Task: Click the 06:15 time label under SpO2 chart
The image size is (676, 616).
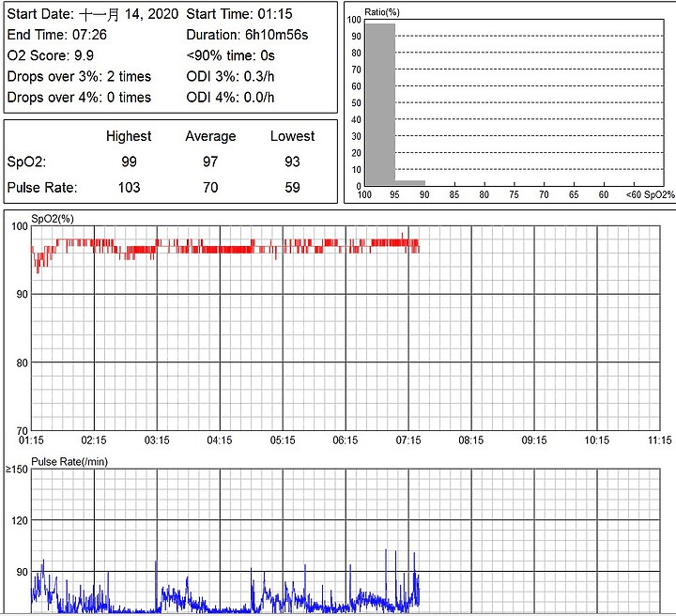Action: pyautogui.click(x=346, y=440)
